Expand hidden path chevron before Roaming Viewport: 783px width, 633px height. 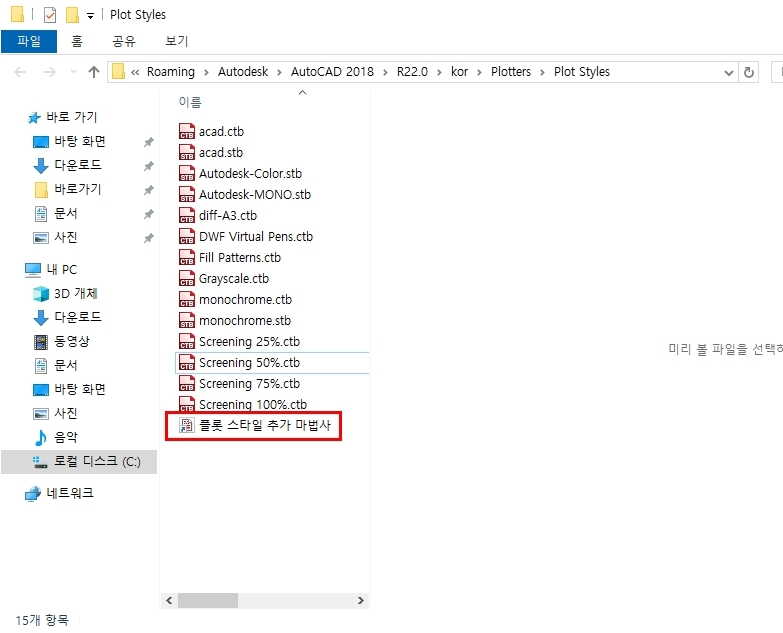tap(135, 72)
